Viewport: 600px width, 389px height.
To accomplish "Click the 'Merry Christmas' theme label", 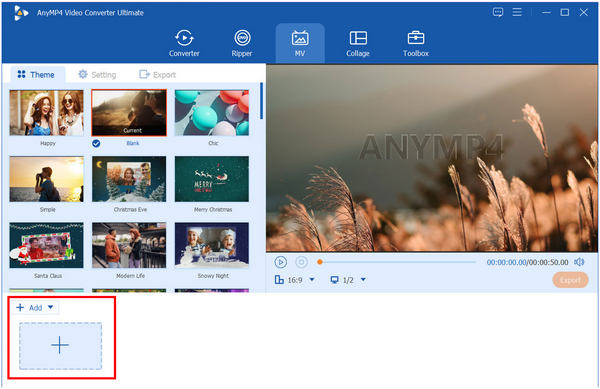I will (x=213, y=210).
